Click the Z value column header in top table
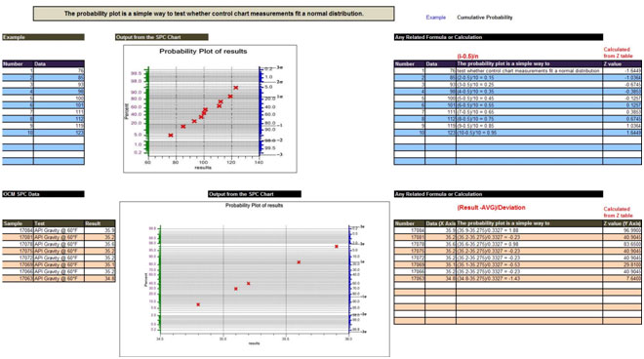644x359 pixels. (x=622, y=63)
